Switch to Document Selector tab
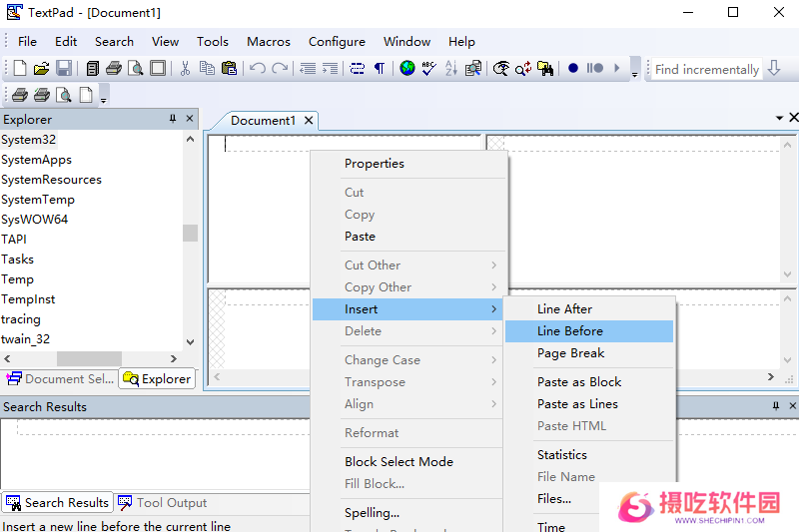This screenshot has width=799, height=532. 60,378
